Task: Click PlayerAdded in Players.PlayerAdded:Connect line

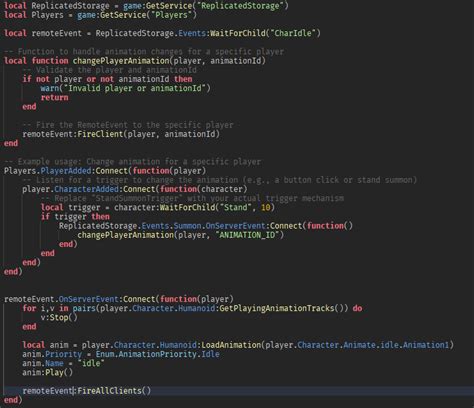Action: (x=66, y=171)
